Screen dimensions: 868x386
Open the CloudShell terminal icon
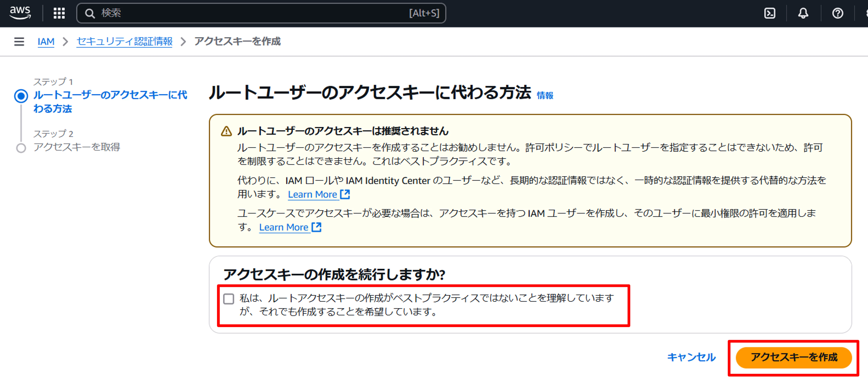(770, 13)
